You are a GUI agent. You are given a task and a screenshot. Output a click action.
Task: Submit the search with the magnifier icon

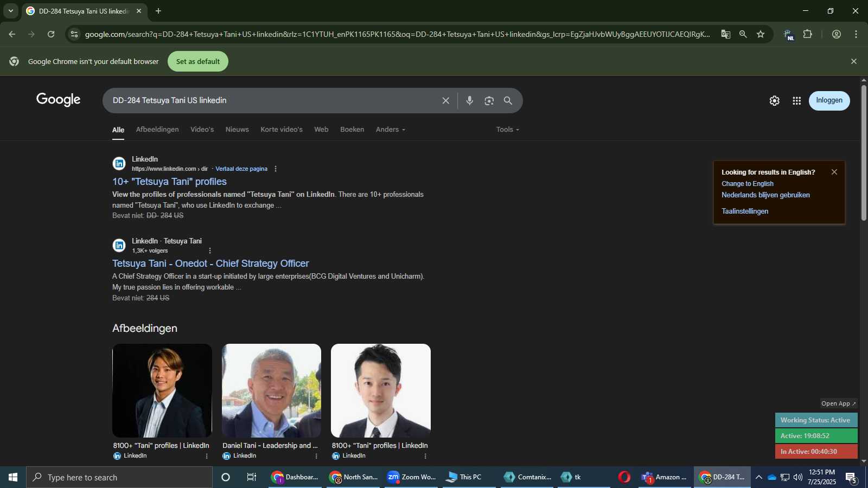click(508, 101)
